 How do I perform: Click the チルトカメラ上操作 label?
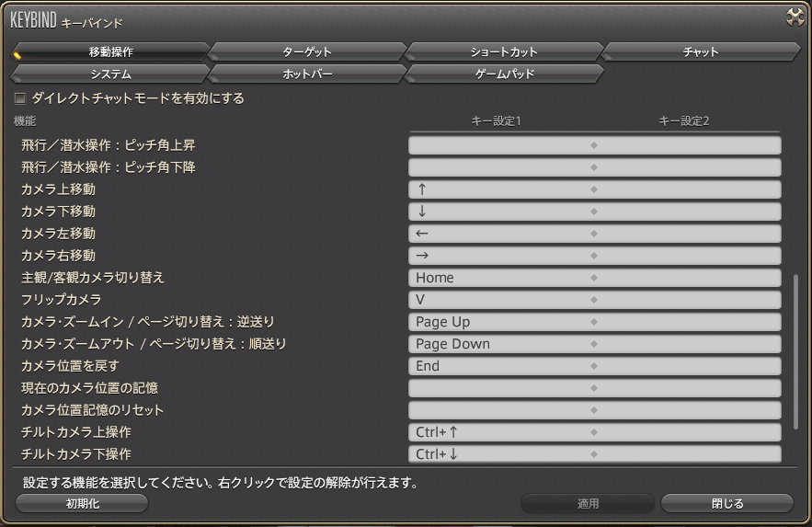(75, 432)
